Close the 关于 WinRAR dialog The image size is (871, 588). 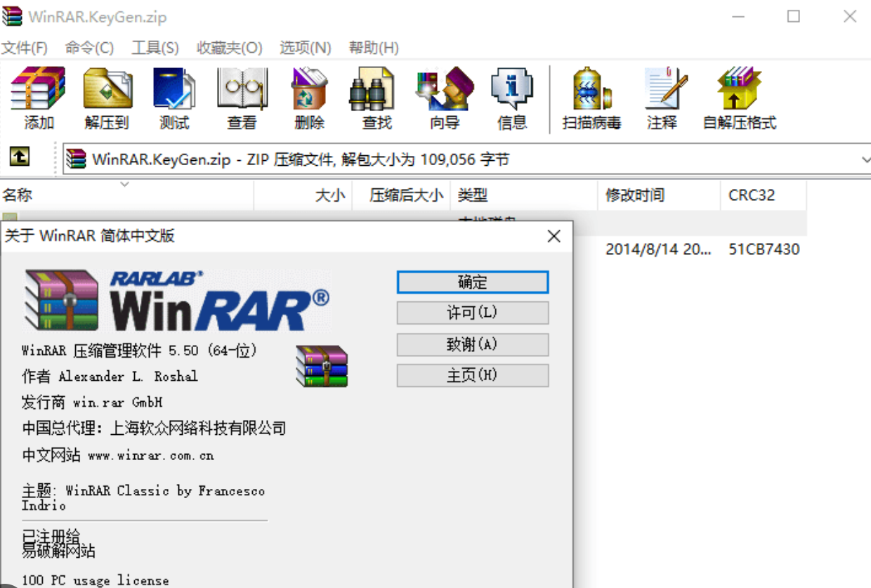(554, 237)
